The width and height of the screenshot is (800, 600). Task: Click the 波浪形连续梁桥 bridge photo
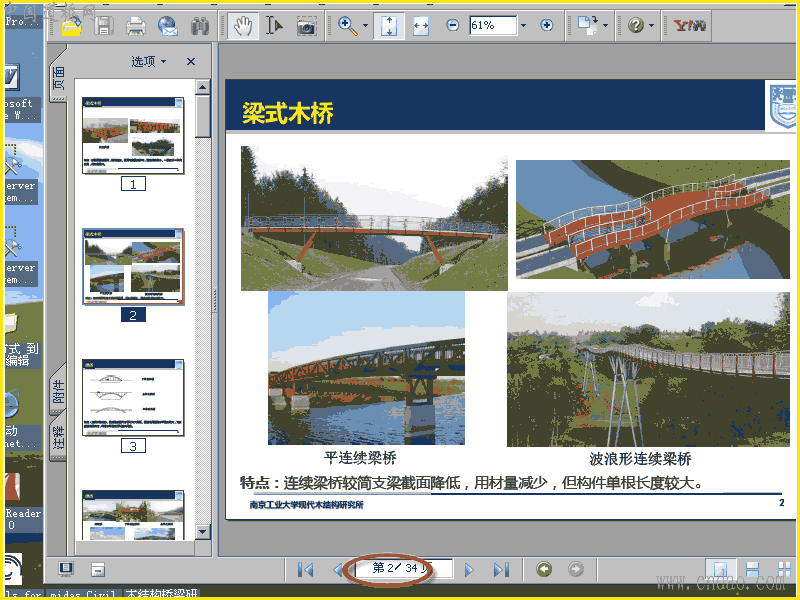click(648, 369)
